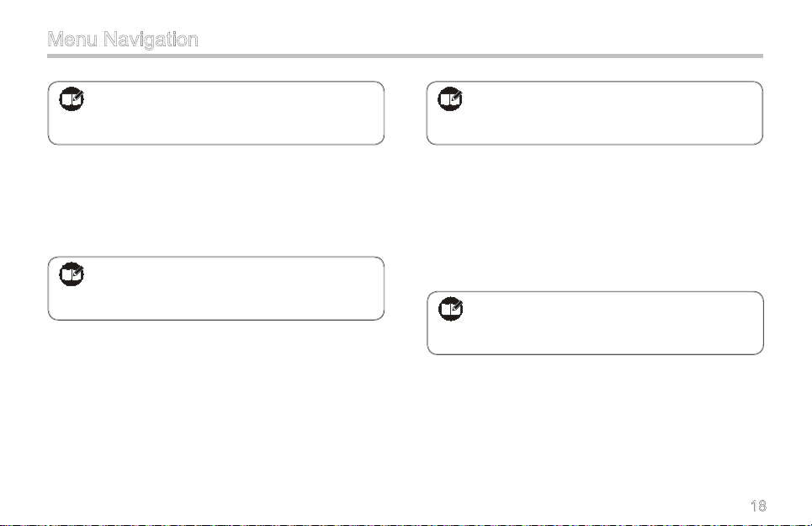Click inside the upper-left empty note box

point(216,113)
